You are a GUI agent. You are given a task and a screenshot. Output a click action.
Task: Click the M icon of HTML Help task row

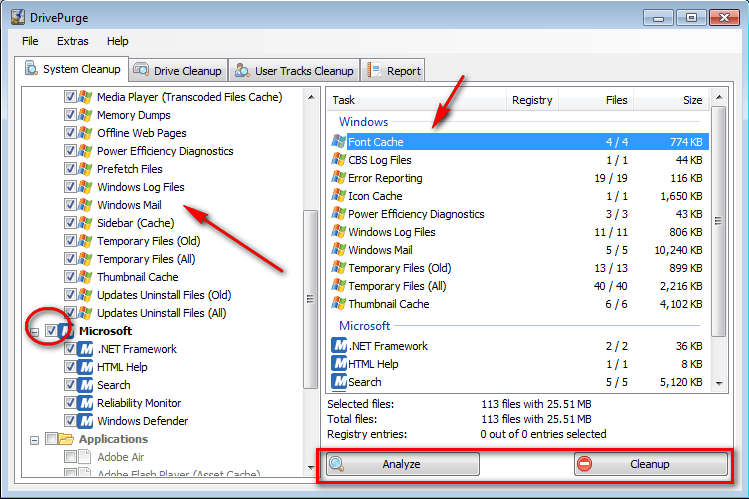[x=339, y=364]
